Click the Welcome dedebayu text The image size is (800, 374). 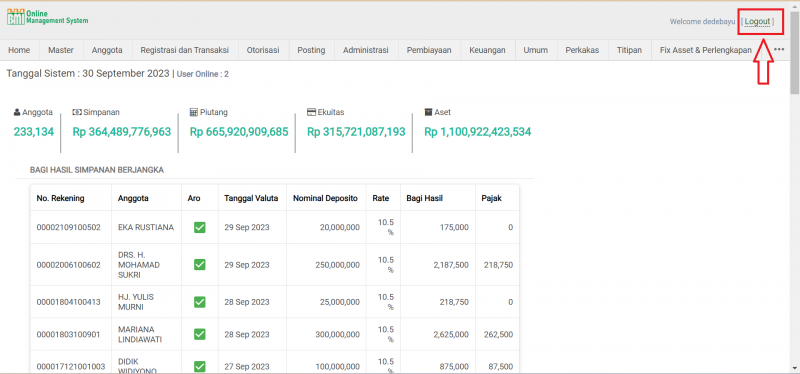[703, 21]
